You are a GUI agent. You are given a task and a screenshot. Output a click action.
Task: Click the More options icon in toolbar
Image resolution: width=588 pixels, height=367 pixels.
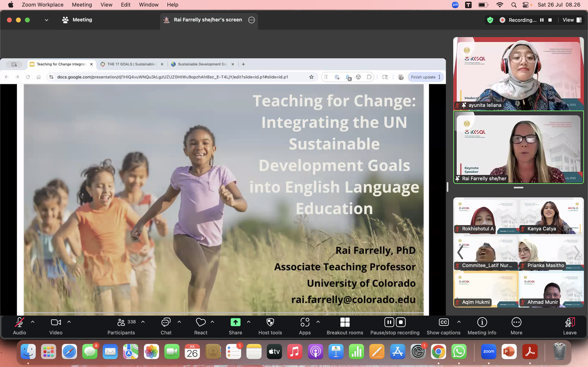516,323
